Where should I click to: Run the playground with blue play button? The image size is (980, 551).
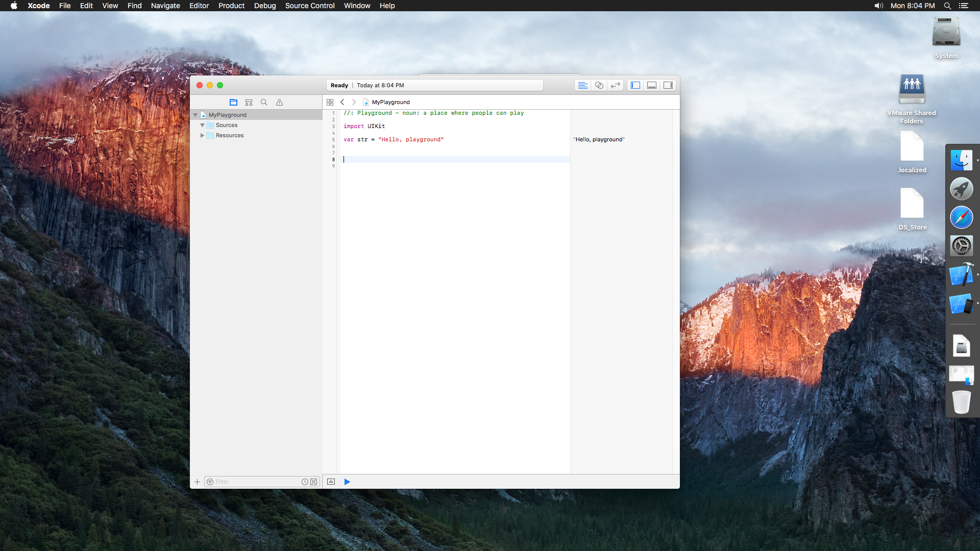tap(347, 482)
